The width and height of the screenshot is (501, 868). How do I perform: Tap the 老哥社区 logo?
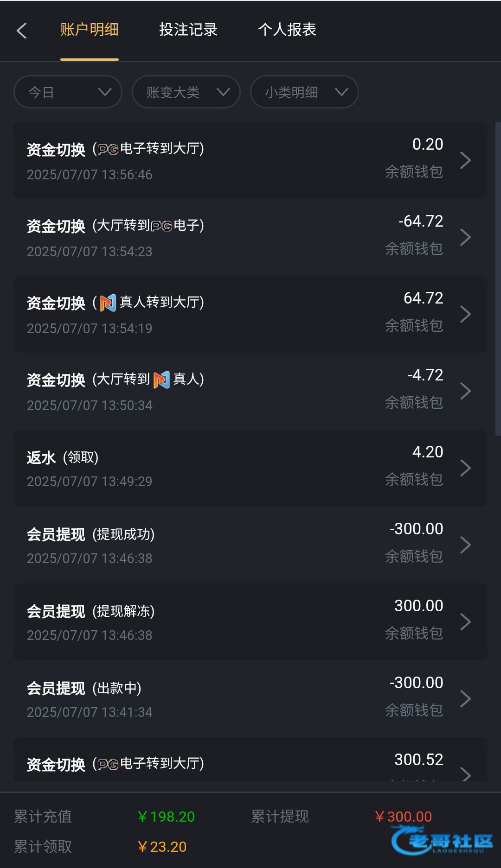point(442,841)
